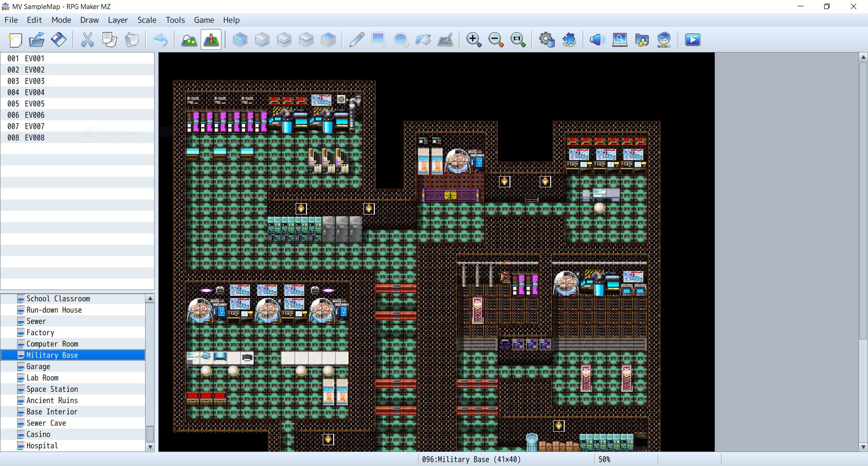Open the Database gear icon

547,40
